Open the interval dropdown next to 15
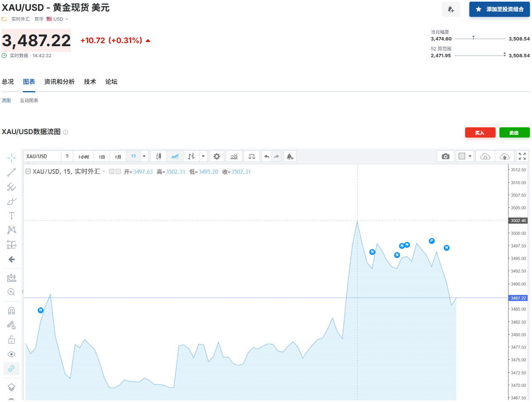Viewport: 532px width, 402px height. 144,156
